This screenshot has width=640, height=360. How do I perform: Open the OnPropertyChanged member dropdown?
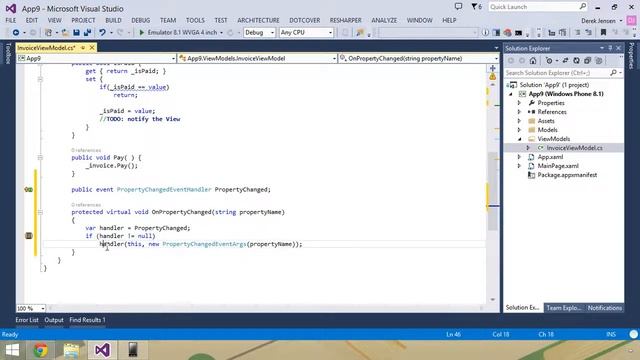coord(418,58)
